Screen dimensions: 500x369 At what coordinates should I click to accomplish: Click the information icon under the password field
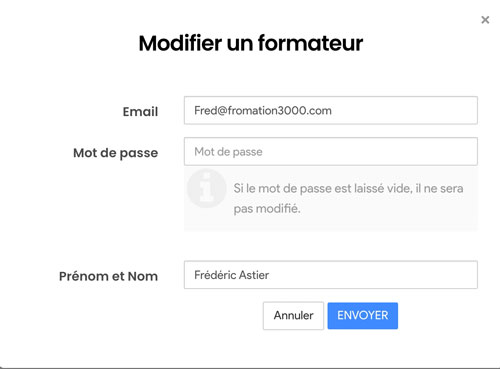point(206,188)
